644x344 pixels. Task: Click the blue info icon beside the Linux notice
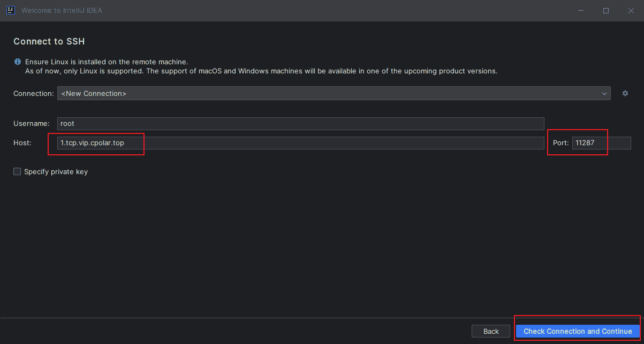click(x=17, y=61)
